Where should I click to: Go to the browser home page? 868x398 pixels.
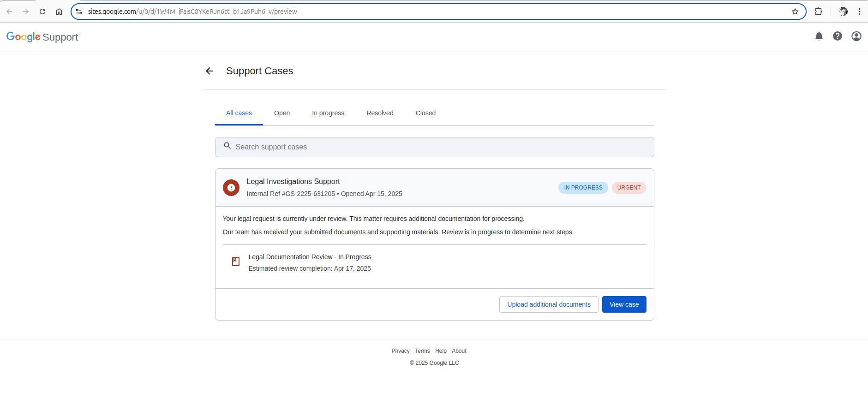click(59, 12)
